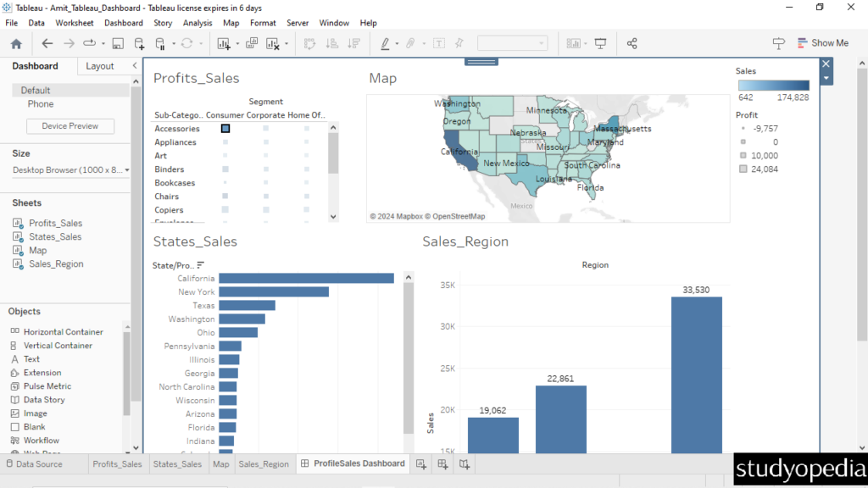
Task: Click the Undo arrow in the toolbar
Action: [x=47, y=42]
